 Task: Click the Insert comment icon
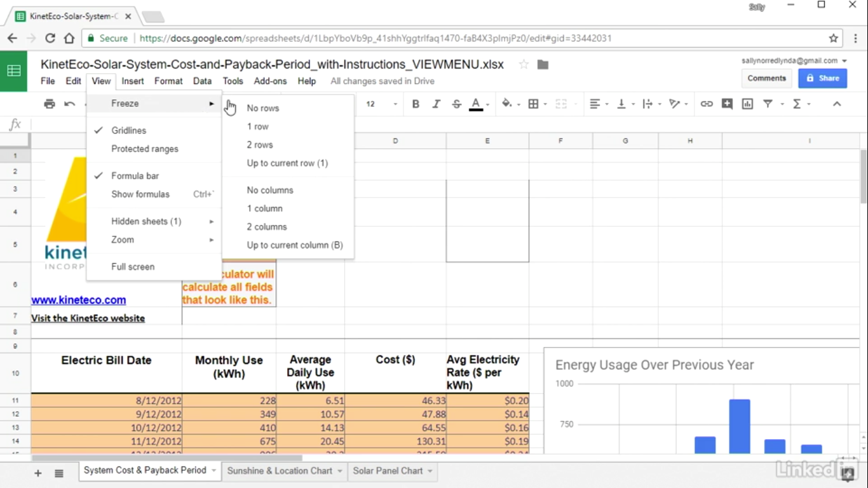pos(727,104)
